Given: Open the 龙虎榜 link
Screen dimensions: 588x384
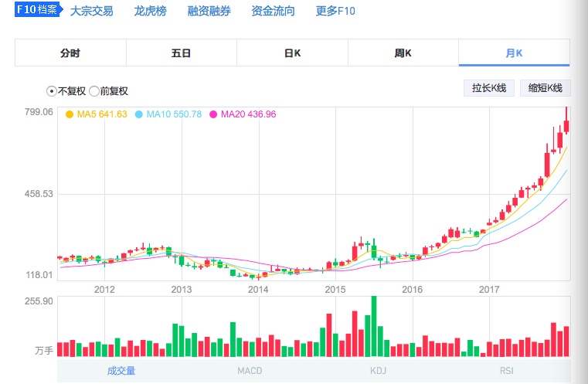Looking at the screenshot, I should pos(150,12).
